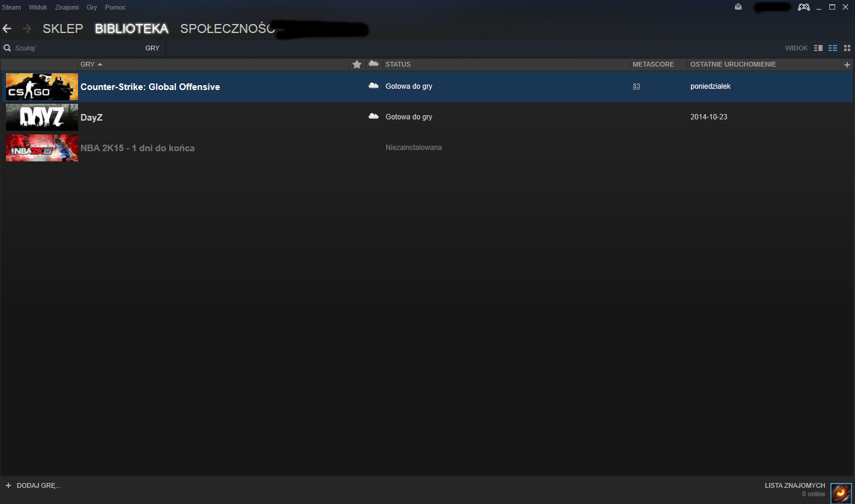Switch to detail view layout icon
Screen dimensions: 855x504
(818, 48)
